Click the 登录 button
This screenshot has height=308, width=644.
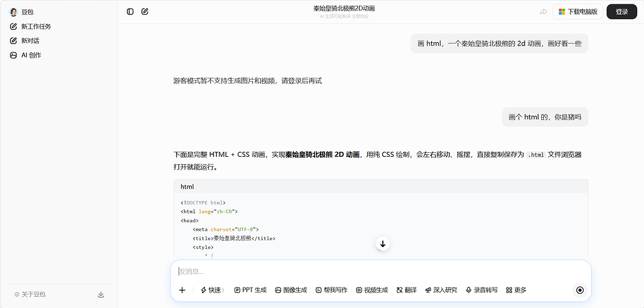[x=622, y=12]
